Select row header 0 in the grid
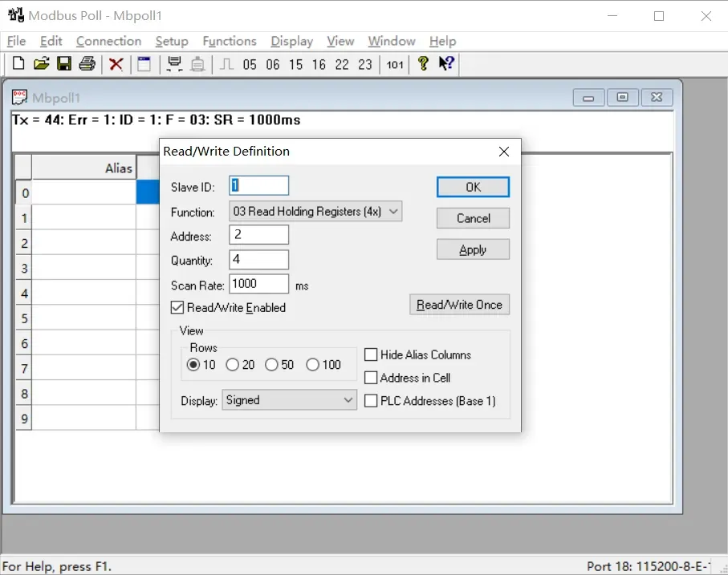Image resolution: width=728 pixels, height=575 pixels. click(24, 192)
